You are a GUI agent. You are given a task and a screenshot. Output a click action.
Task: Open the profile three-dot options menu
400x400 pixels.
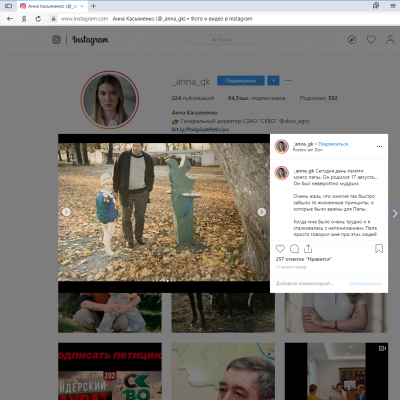coord(288,80)
